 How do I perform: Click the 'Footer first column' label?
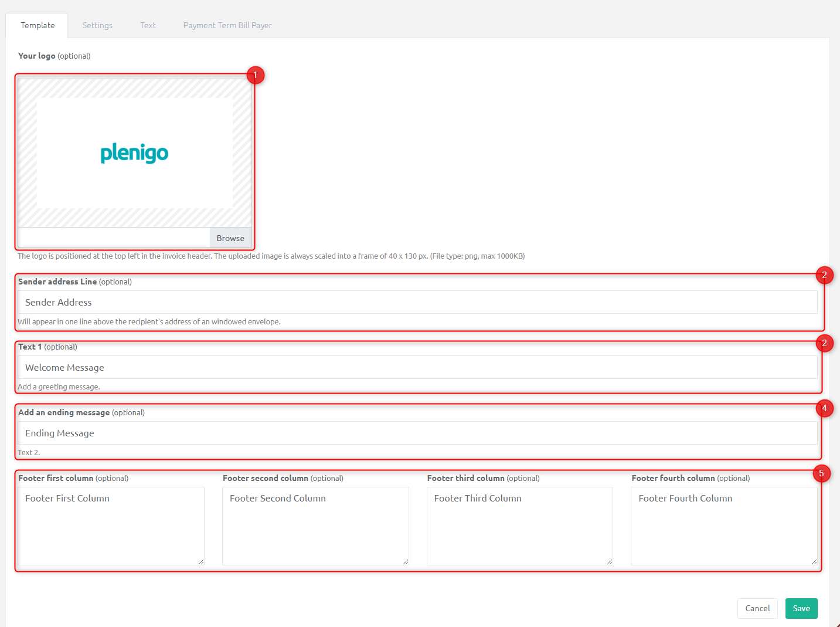(x=56, y=478)
